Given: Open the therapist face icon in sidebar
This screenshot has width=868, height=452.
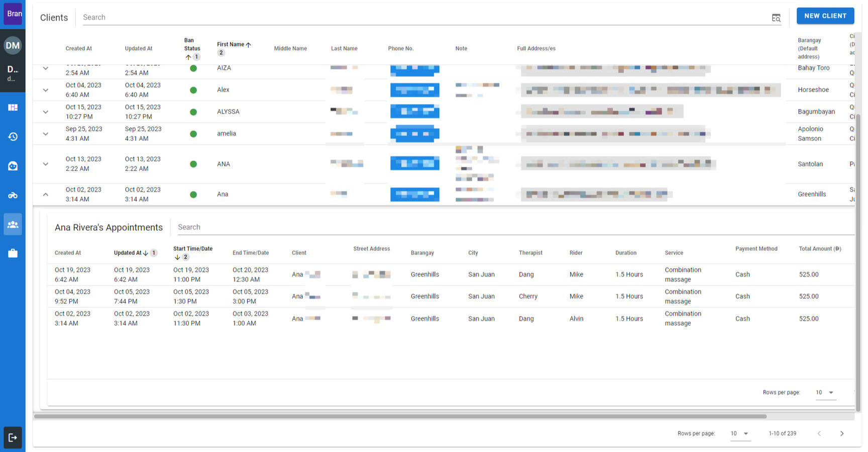Looking at the screenshot, I should 13,166.
